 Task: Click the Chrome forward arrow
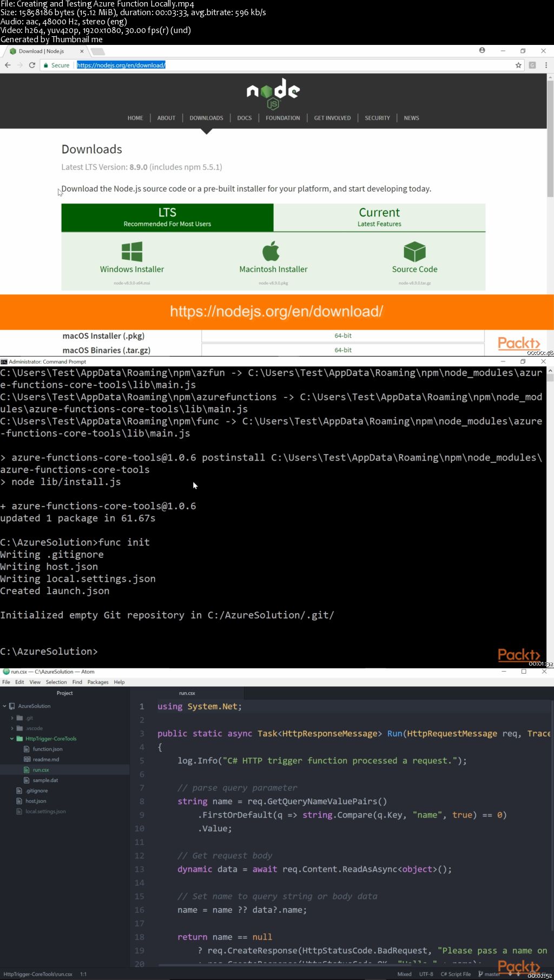pos(20,65)
